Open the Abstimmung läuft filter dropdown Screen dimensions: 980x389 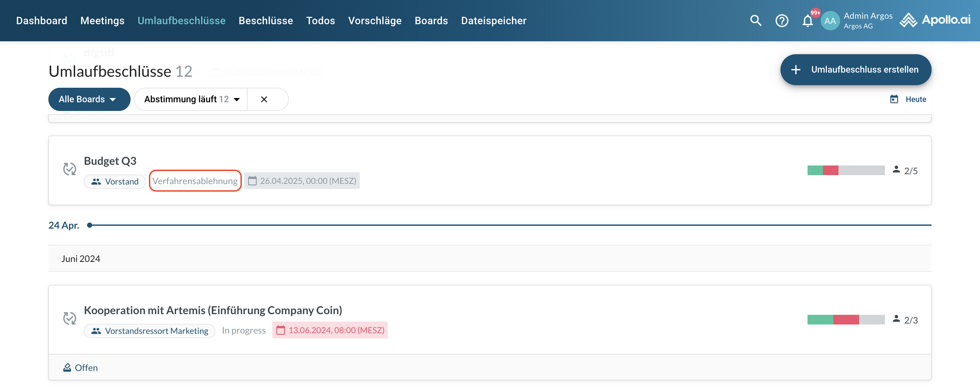tap(191, 99)
